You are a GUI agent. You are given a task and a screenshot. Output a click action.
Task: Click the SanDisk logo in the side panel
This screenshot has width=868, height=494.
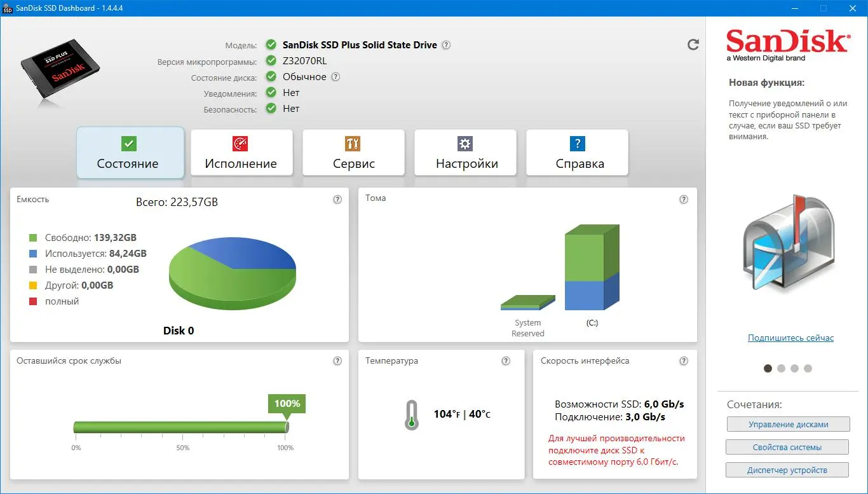787,45
